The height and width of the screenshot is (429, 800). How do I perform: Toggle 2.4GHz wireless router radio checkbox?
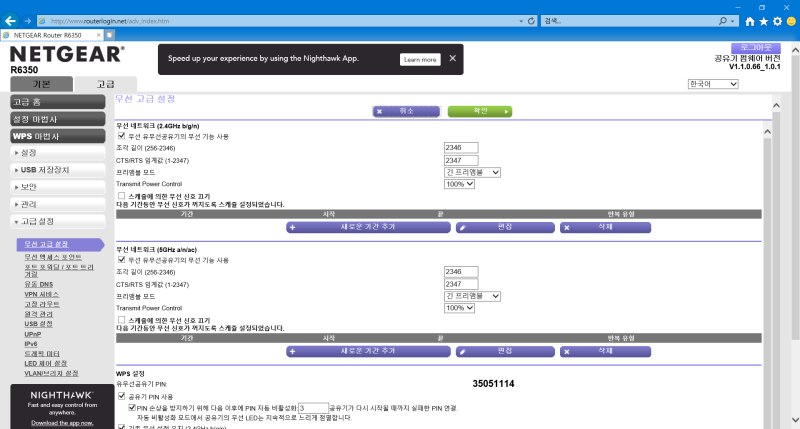121,136
